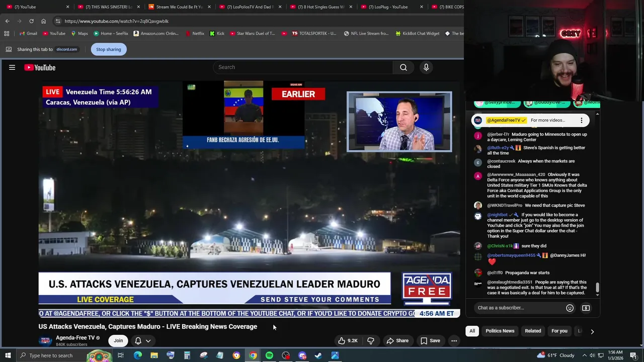This screenshot has width=644, height=362.
Task: Click the discord.com sharing destination chip
Action: click(67, 49)
